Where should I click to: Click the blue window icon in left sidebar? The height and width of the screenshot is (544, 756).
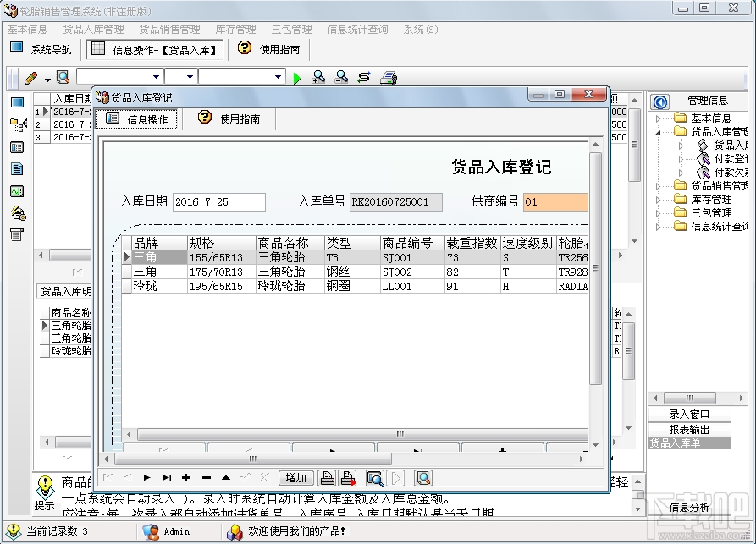[18, 102]
